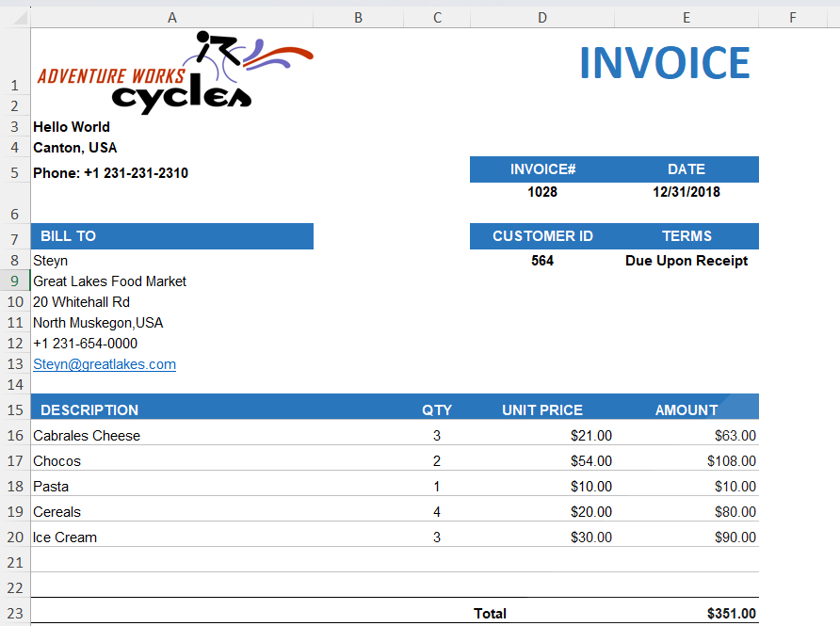Click the BILL TO header cell
The height and width of the screenshot is (626, 840).
172,236
